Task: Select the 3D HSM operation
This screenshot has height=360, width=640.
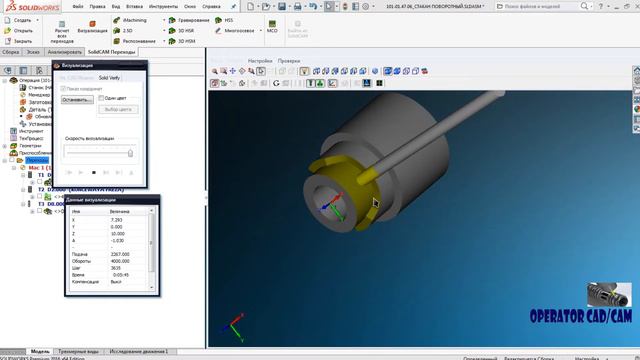Action: coord(172,41)
